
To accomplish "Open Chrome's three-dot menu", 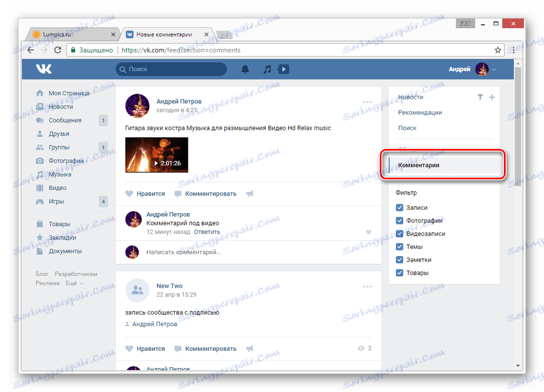I will 514,50.
